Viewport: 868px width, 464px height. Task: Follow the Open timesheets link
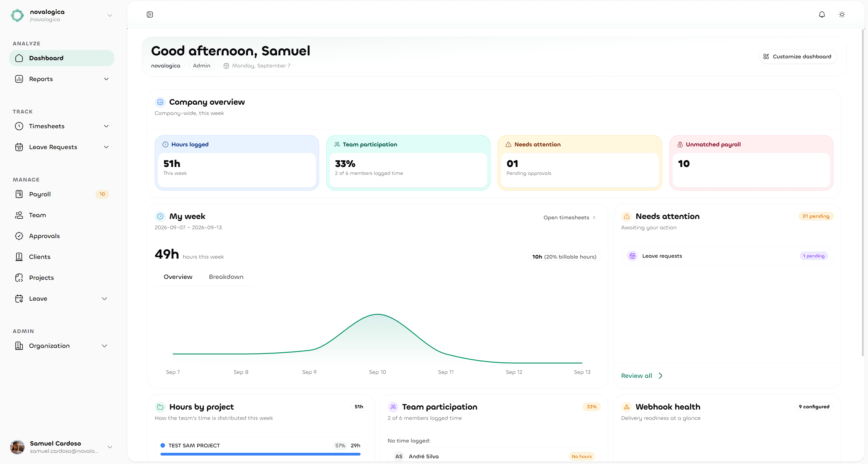click(x=569, y=217)
